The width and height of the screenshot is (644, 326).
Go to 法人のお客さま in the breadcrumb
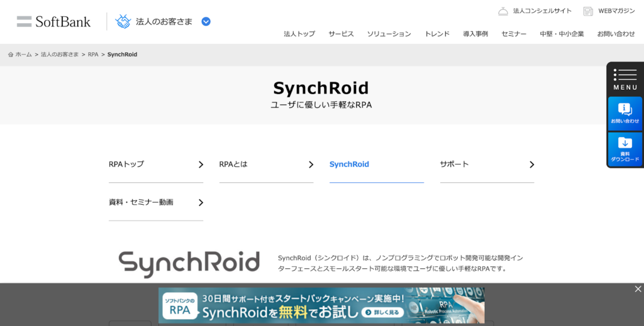[x=60, y=55]
